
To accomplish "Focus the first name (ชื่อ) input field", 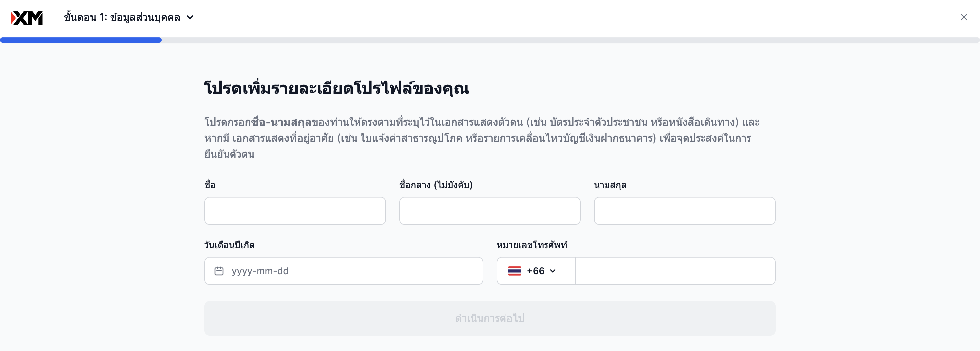I will (295, 211).
